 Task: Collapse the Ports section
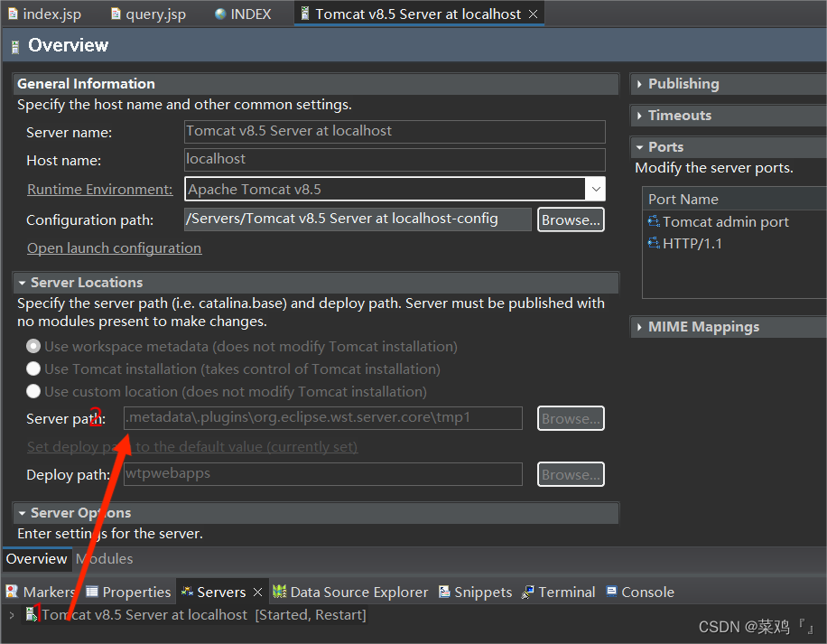[x=639, y=147]
